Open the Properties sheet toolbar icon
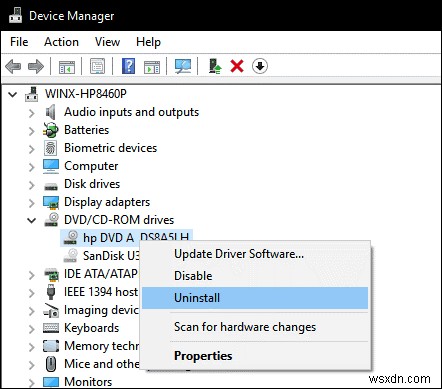The width and height of the screenshot is (442, 389). pyautogui.click(x=97, y=66)
